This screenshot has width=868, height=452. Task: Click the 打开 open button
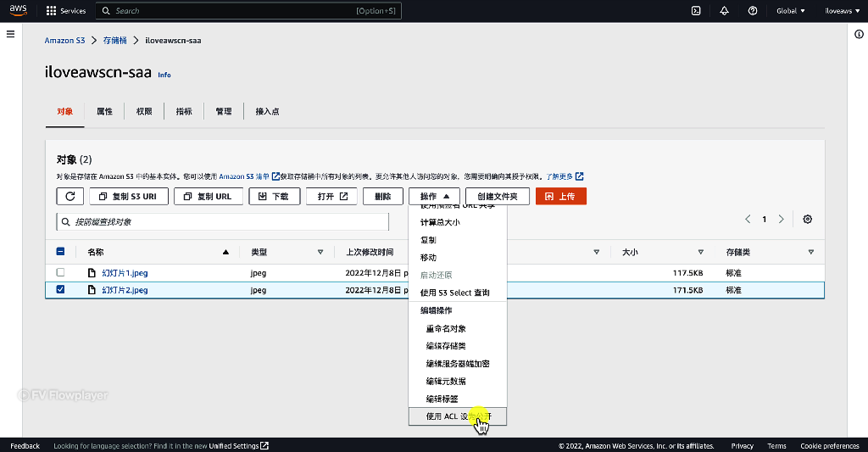pyautogui.click(x=331, y=196)
